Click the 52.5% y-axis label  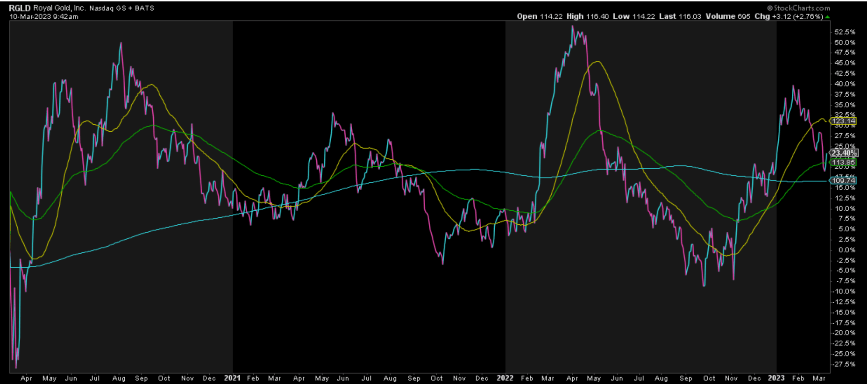[x=845, y=32]
